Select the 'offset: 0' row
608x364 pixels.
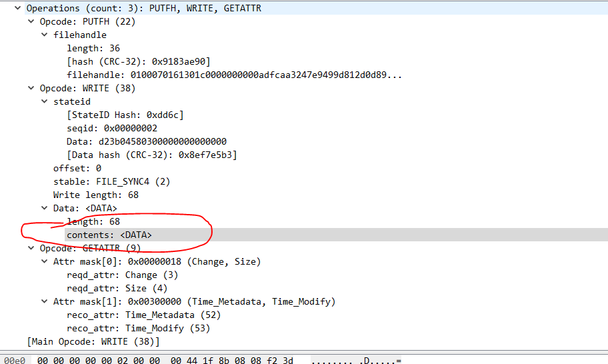click(77, 168)
